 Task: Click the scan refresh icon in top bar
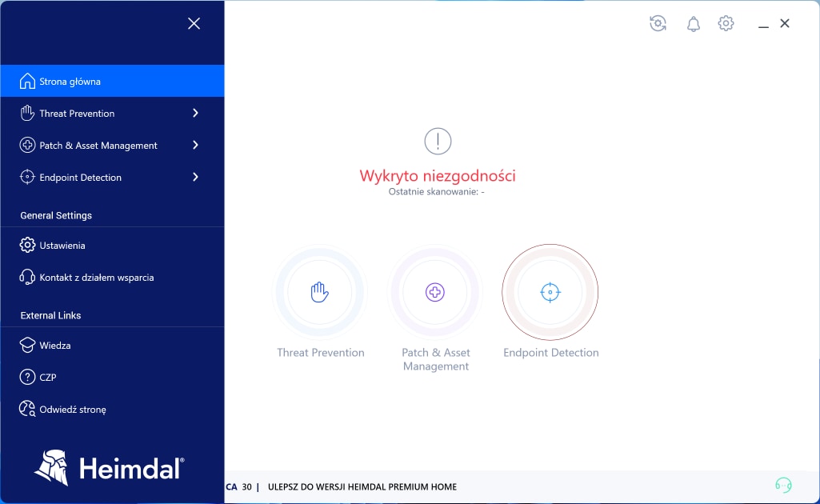coord(658,23)
